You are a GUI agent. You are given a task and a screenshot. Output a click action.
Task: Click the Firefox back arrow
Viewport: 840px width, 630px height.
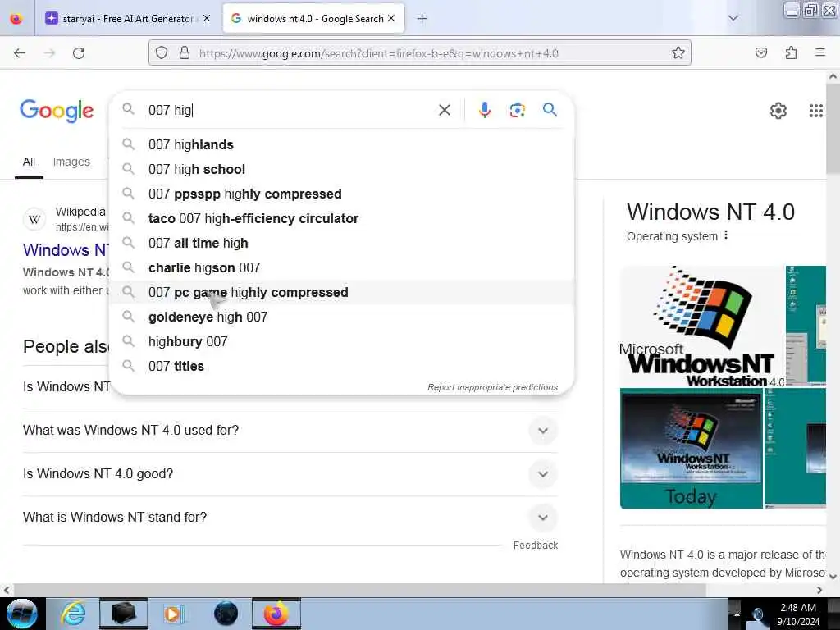pyautogui.click(x=20, y=53)
